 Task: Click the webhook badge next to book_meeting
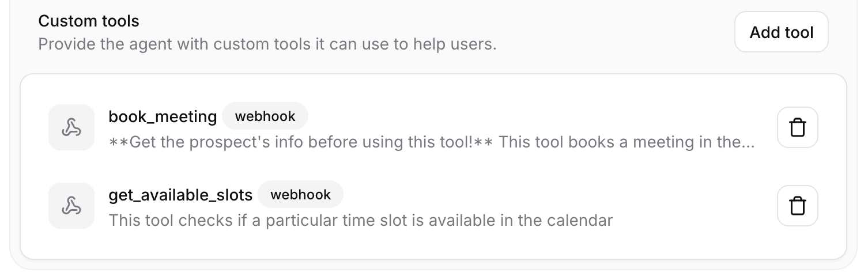click(265, 116)
